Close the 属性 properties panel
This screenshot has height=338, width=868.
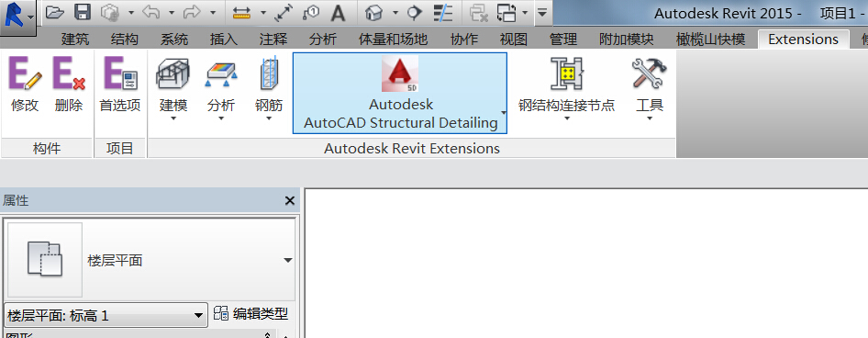[290, 200]
